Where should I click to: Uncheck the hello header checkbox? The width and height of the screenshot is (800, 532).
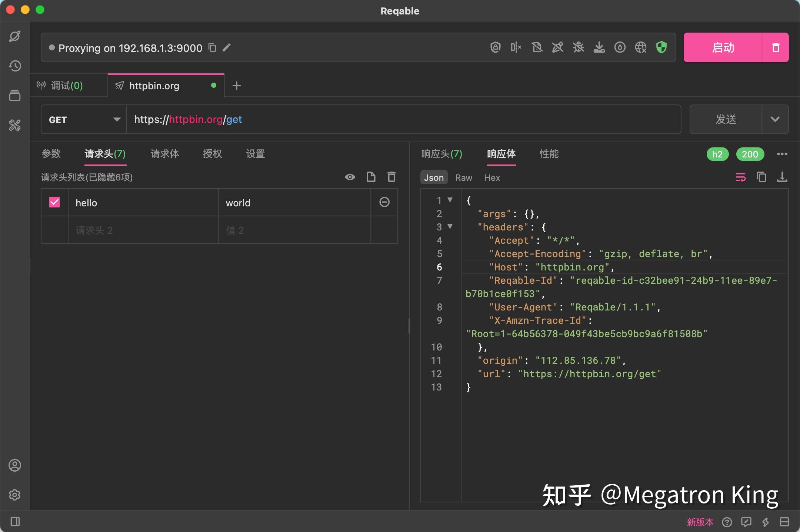54,202
